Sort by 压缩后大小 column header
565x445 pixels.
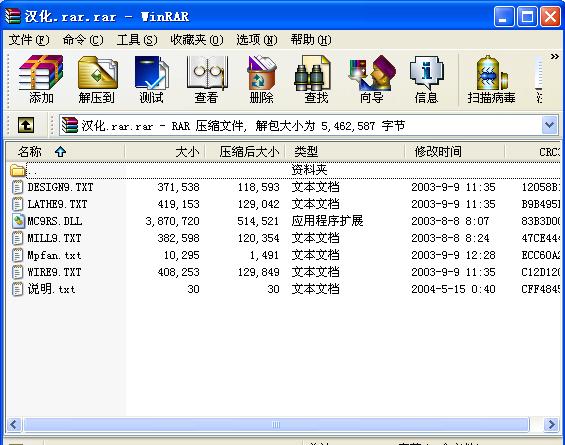point(245,152)
